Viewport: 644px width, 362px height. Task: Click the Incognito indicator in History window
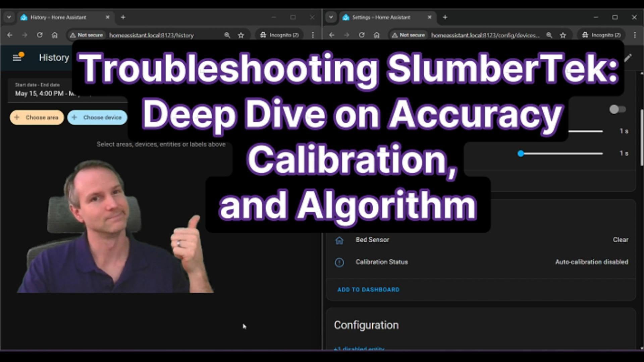click(x=279, y=35)
